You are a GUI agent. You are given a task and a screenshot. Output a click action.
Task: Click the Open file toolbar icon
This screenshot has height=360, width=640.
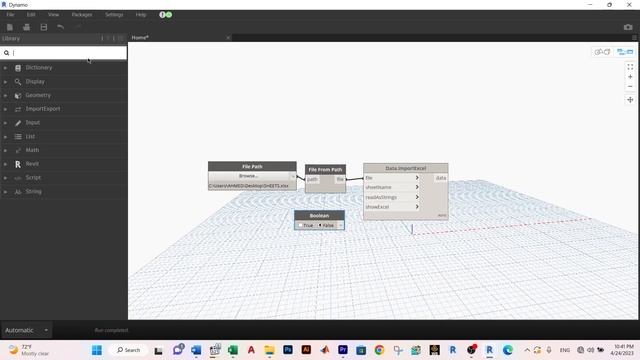(27, 27)
